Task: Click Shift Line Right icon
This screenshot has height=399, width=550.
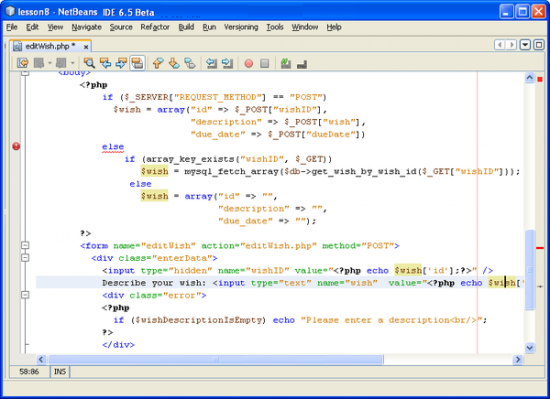Action: coord(227,63)
